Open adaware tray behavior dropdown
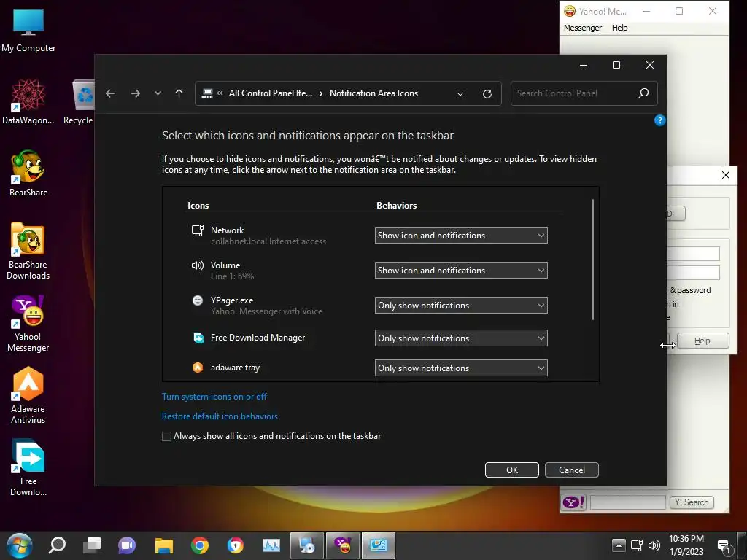747x560 pixels. tap(461, 368)
